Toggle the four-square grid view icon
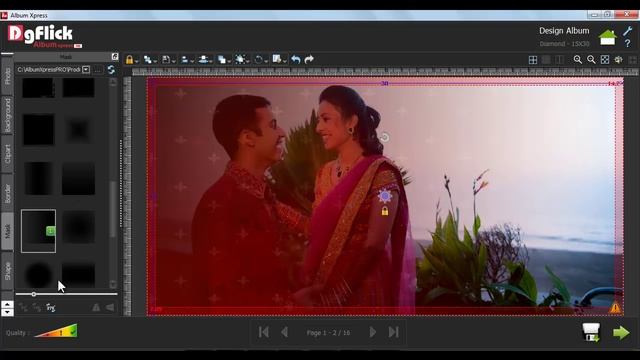 533,60
